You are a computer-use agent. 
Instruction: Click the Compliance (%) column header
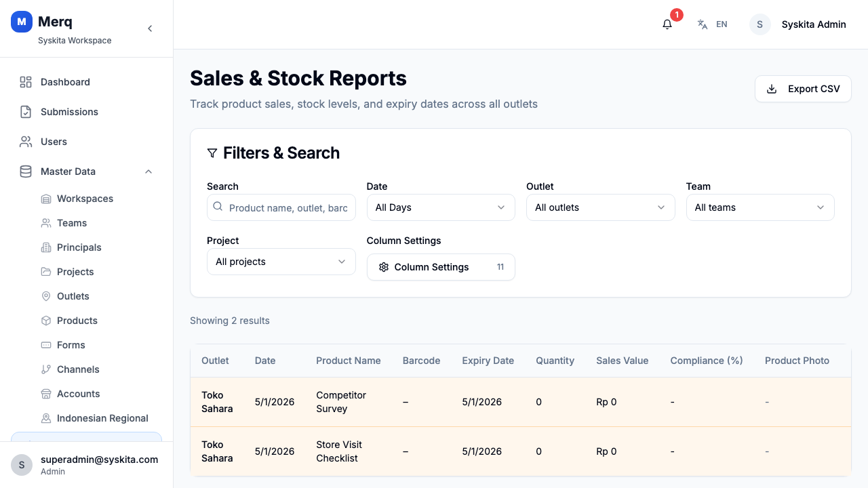[707, 361]
